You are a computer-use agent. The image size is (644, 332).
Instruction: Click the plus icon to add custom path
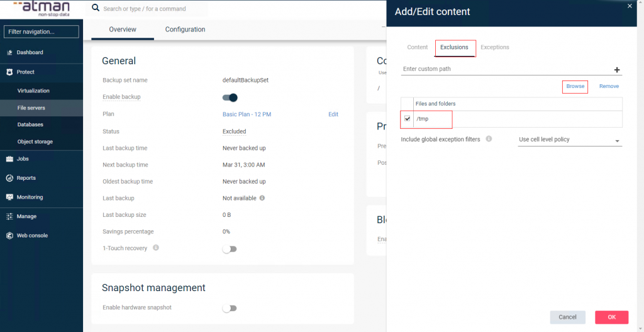coord(616,70)
